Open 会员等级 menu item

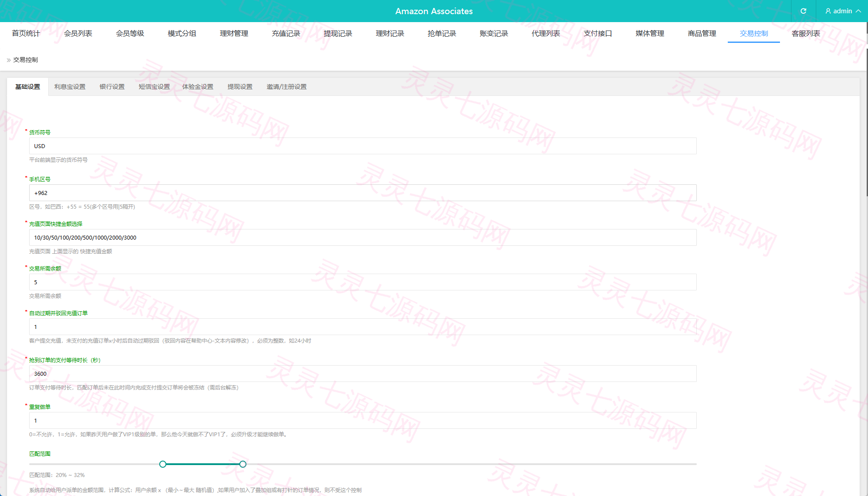click(x=130, y=34)
